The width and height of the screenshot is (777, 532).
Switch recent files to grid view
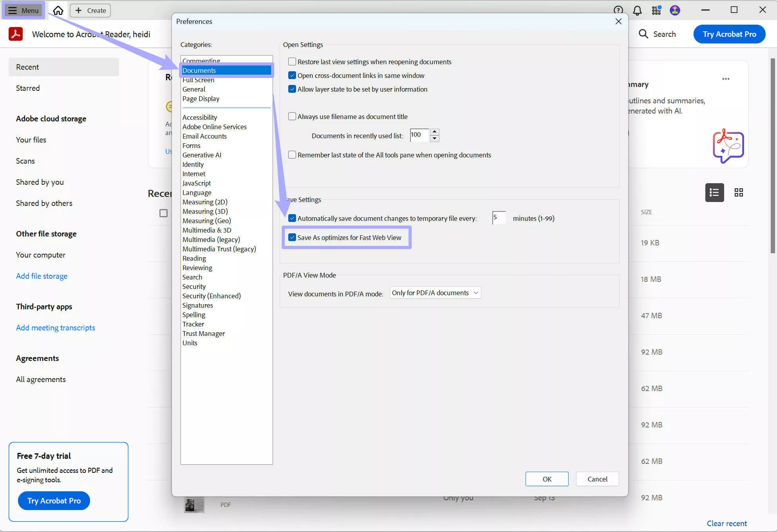point(739,192)
